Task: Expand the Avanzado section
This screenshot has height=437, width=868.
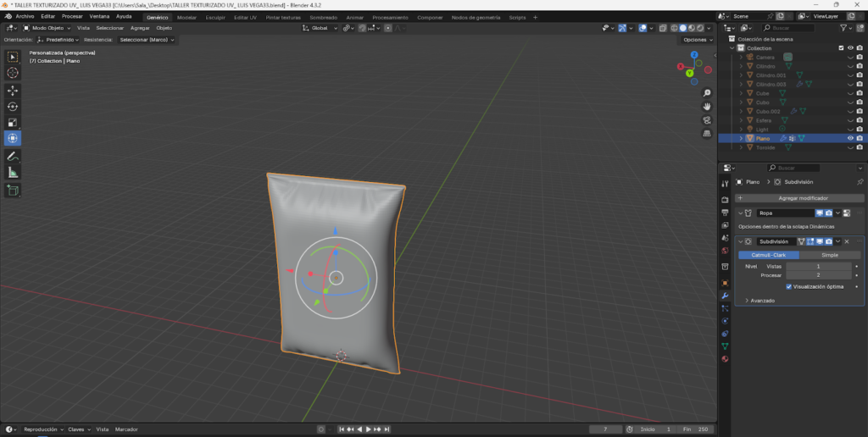Action: click(x=762, y=301)
